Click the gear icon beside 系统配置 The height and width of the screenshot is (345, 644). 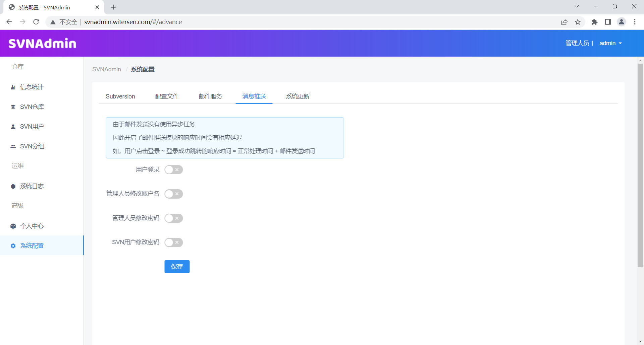pyautogui.click(x=13, y=246)
